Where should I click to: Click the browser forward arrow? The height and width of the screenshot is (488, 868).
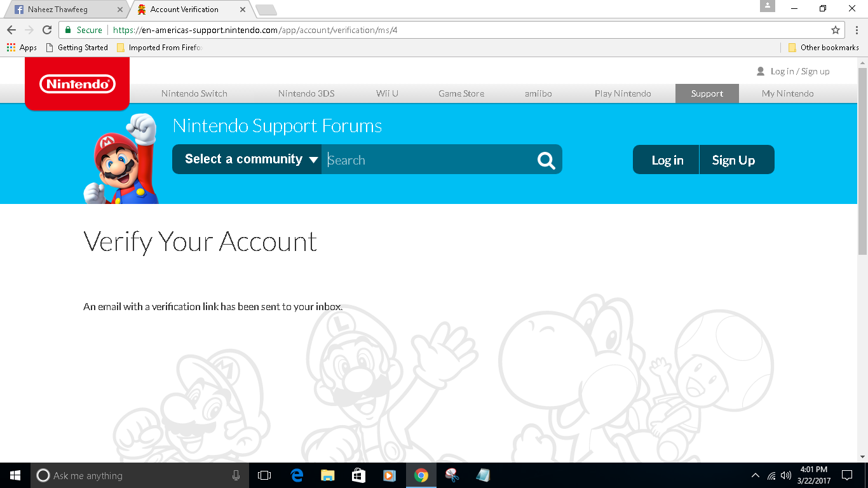click(x=29, y=30)
